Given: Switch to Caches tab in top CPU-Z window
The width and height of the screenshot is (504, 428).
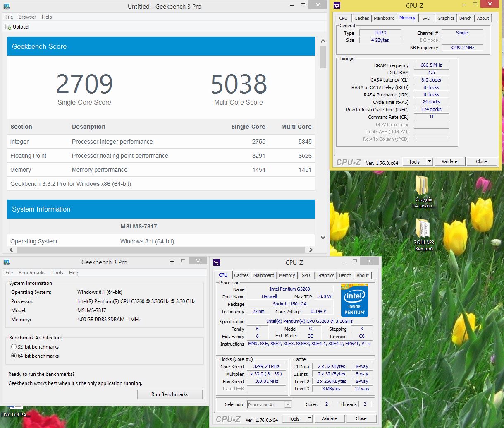Looking at the screenshot, I should tap(362, 18).
